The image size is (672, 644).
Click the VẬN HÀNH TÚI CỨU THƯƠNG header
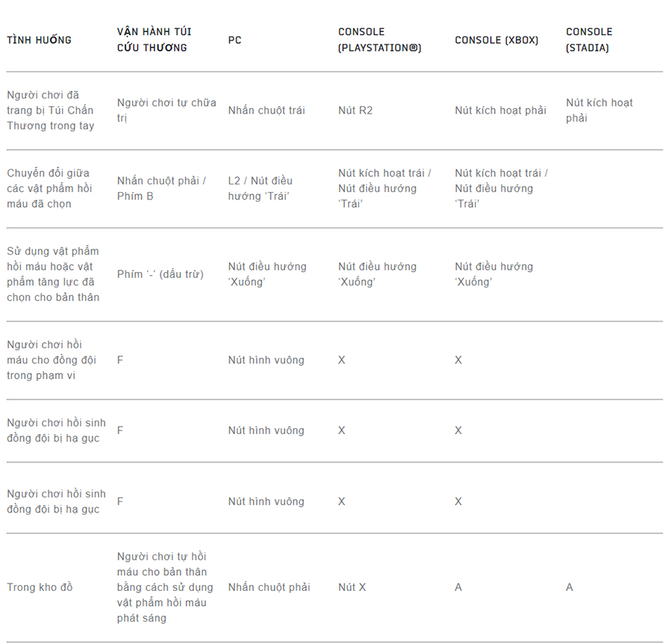[155, 40]
